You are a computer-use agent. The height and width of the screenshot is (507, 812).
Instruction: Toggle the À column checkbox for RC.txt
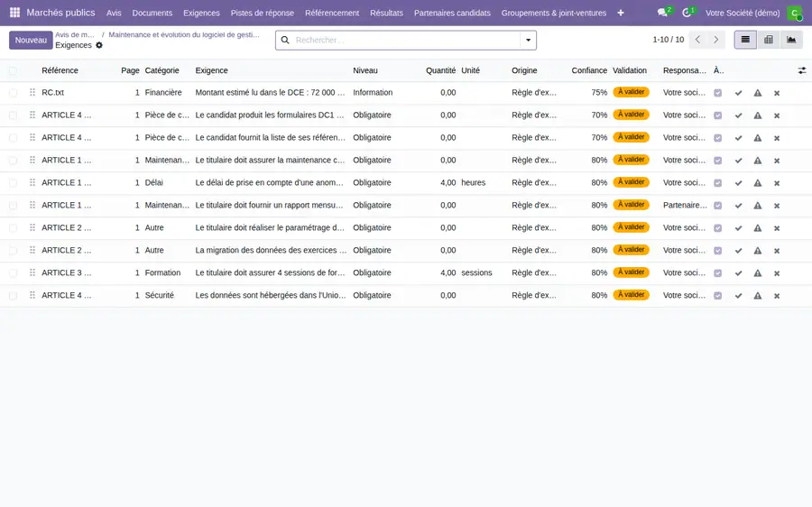click(718, 93)
